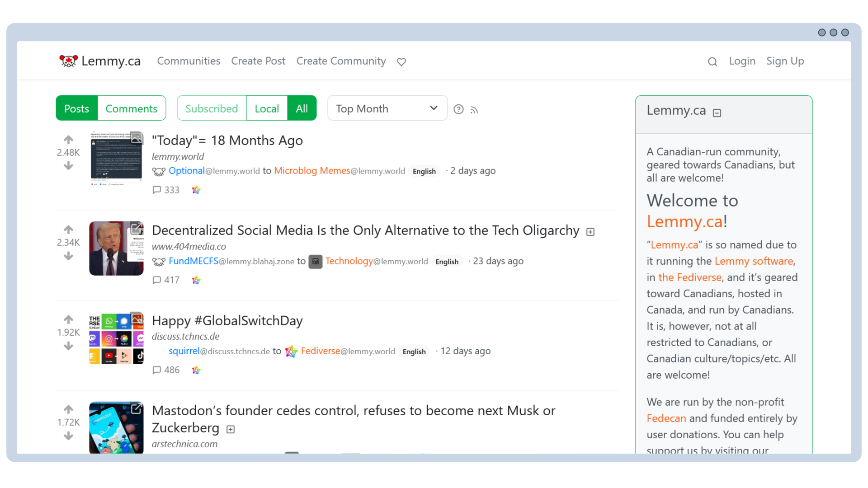Downvote the Decentralized Social Media post
Image resolution: width=868 pixels, height=488 pixels.
(x=68, y=256)
